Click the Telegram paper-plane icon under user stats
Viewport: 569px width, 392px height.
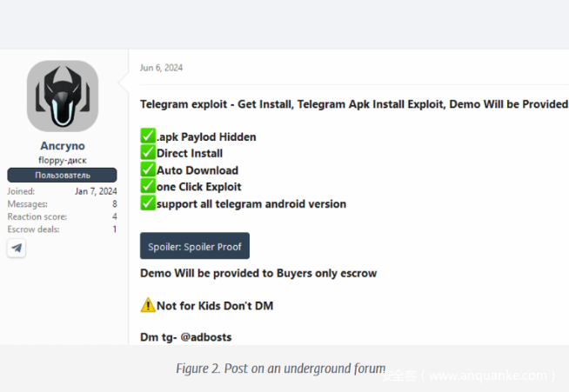tap(17, 248)
